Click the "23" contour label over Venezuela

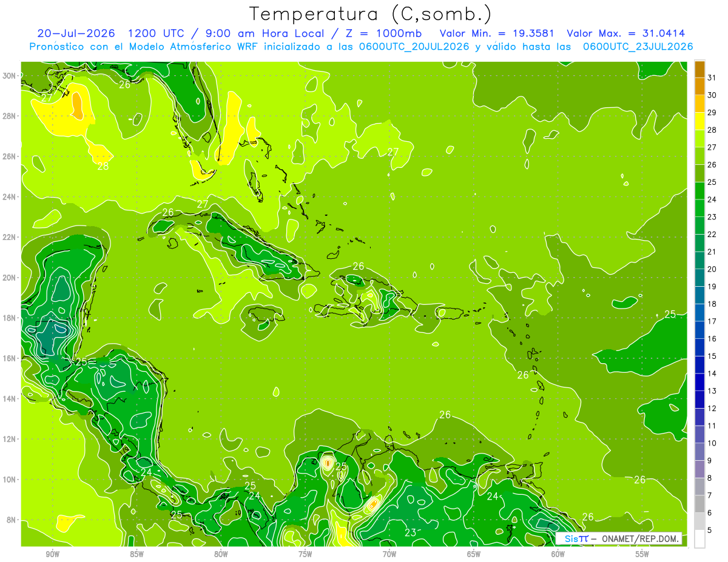point(411,533)
